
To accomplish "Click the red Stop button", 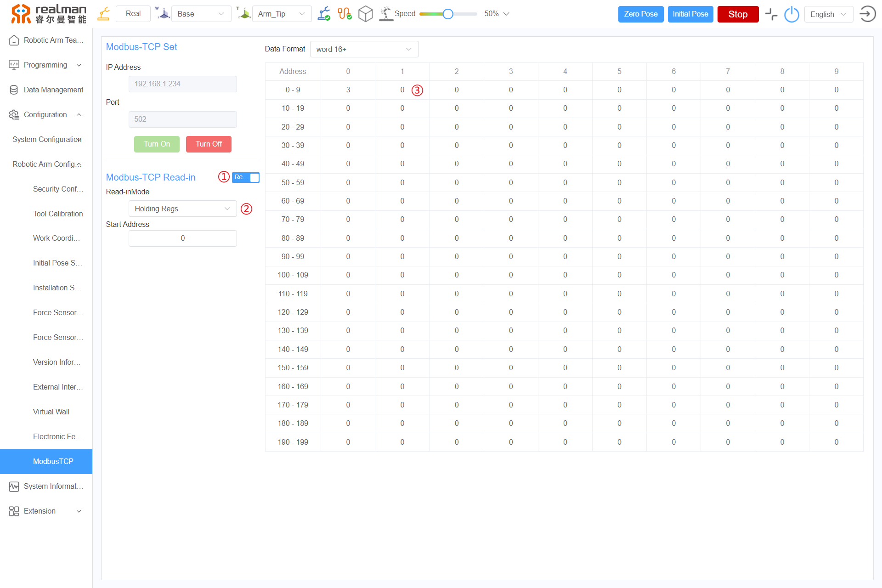I will pyautogui.click(x=737, y=14).
